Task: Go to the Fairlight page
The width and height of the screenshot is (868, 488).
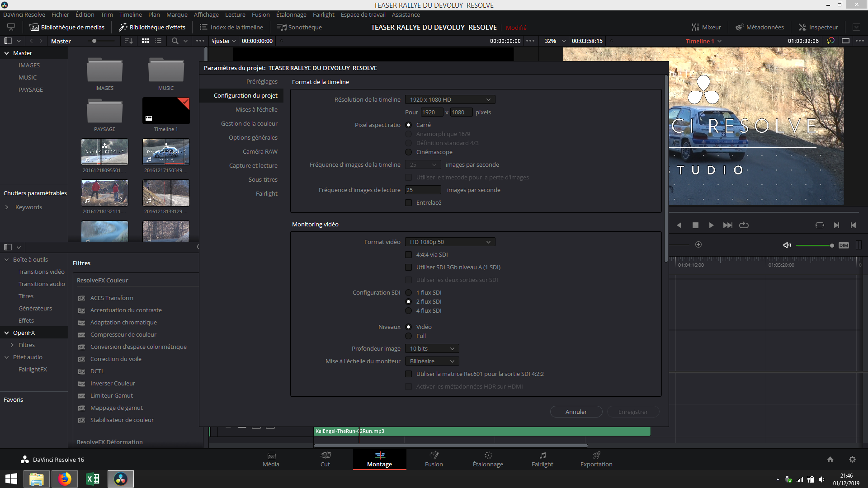Action: (542, 459)
